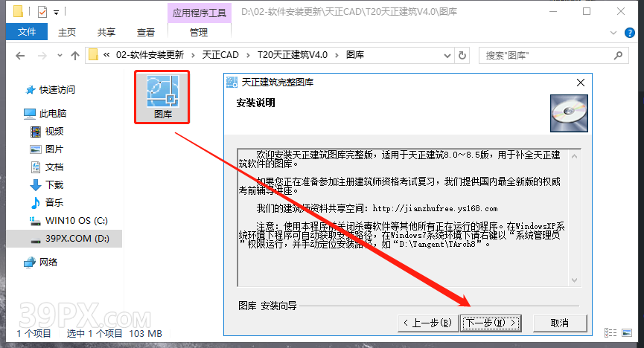Expand breadcrumb arrow after 天正CAD

click(248, 56)
